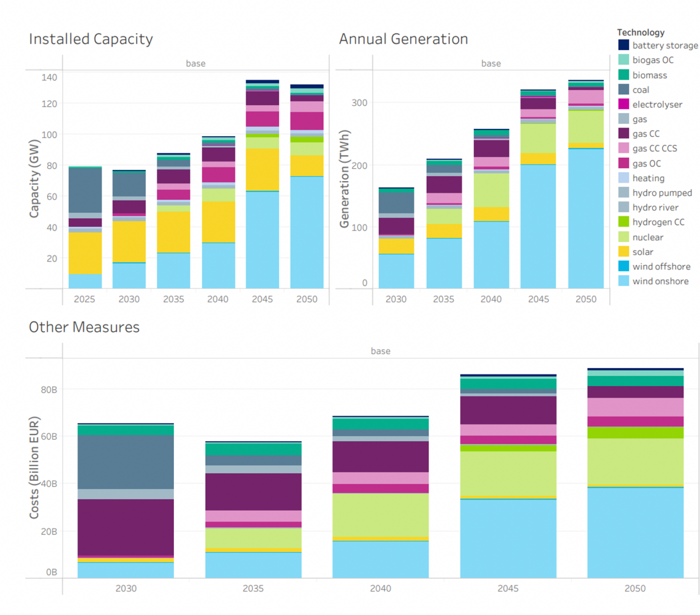Select wind onshore segment in 2045 Annual Generation bar
The width and height of the screenshot is (700, 615).
click(x=538, y=226)
